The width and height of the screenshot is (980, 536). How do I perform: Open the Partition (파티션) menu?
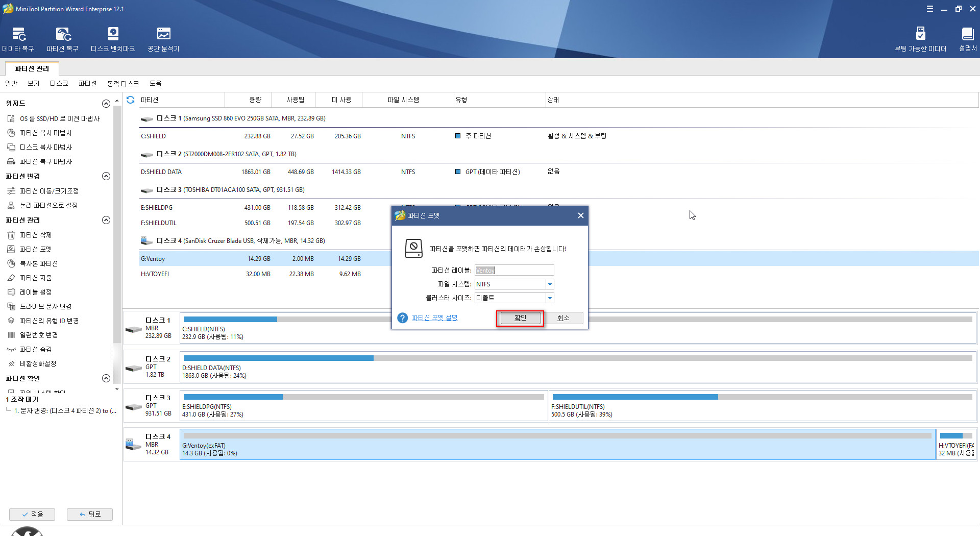[x=88, y=83]
